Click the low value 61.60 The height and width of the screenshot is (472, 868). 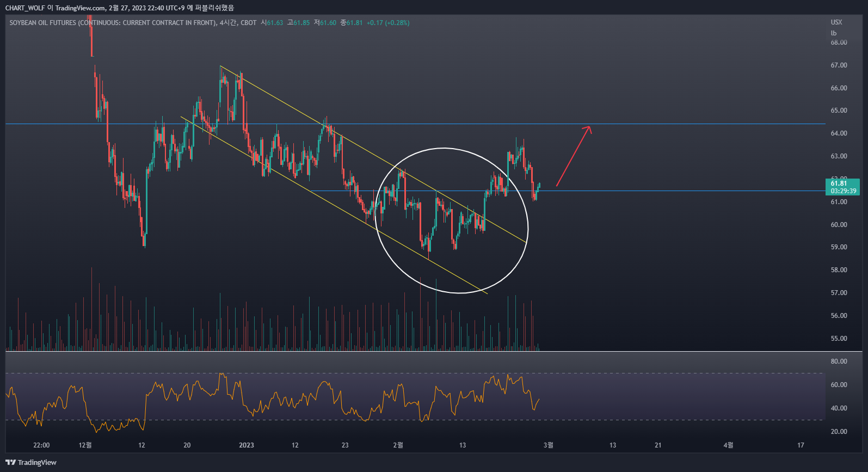328,23
